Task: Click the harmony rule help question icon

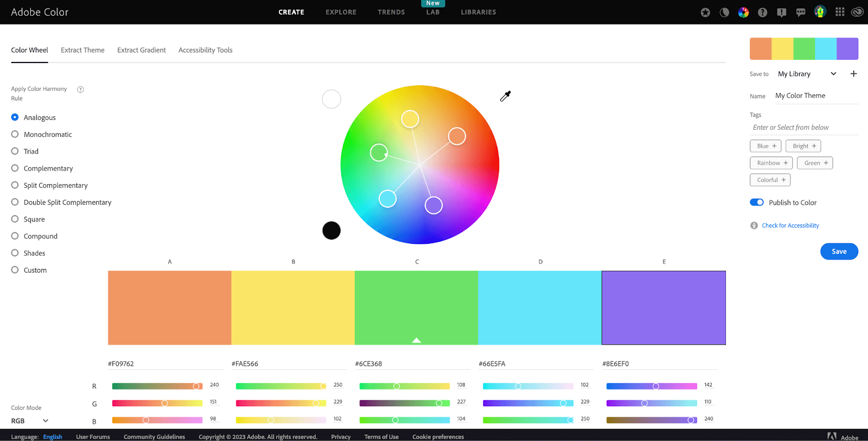Action: pos(80,90)
